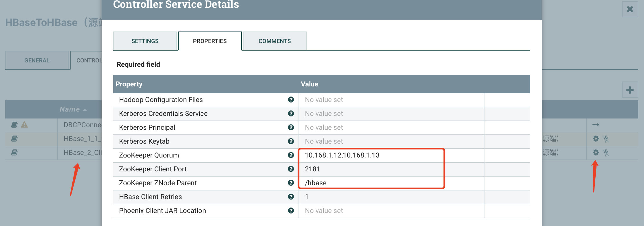Edit ZooKeeper ZNode Parent value /hbase
This screenshot has width=644, height=226.
point(391,183)
